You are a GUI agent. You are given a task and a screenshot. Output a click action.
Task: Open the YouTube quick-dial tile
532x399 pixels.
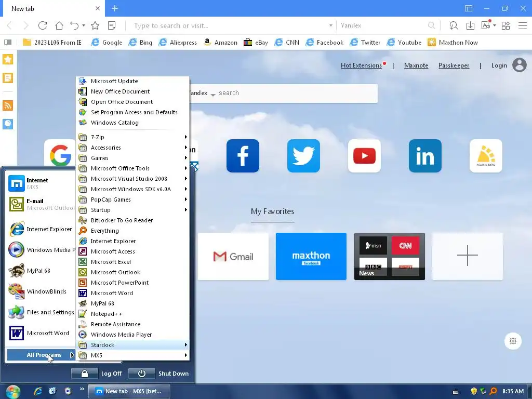point(364,156)
